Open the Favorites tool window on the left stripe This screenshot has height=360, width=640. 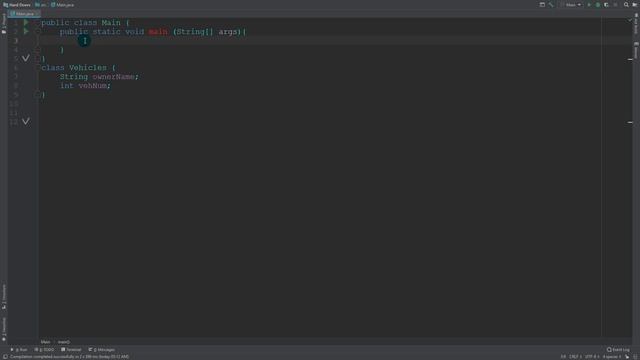[4, 329]
